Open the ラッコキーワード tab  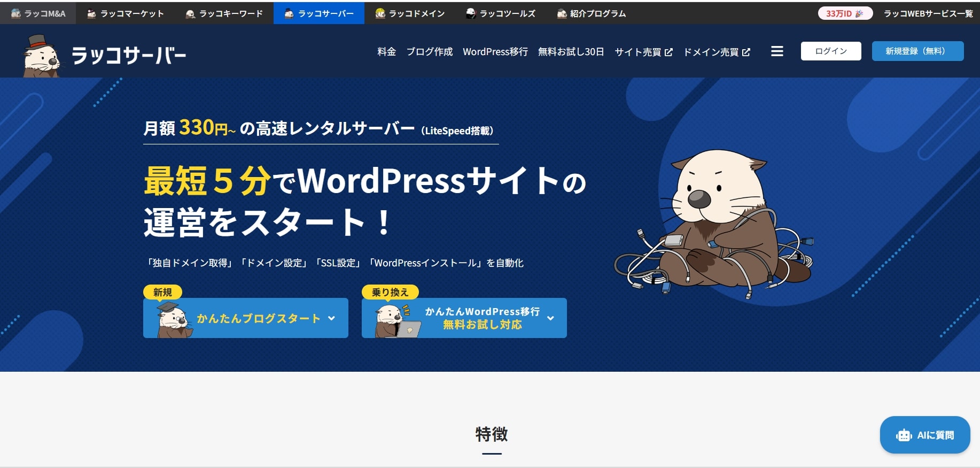pos(224,13)
